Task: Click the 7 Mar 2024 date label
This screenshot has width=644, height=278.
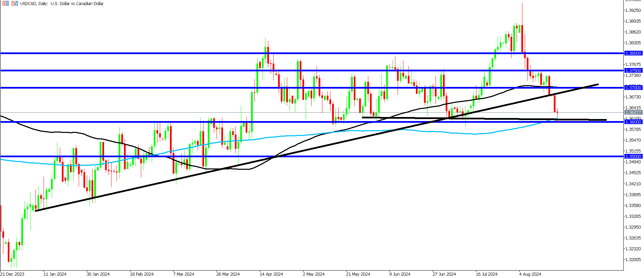Action: [183, 274]
